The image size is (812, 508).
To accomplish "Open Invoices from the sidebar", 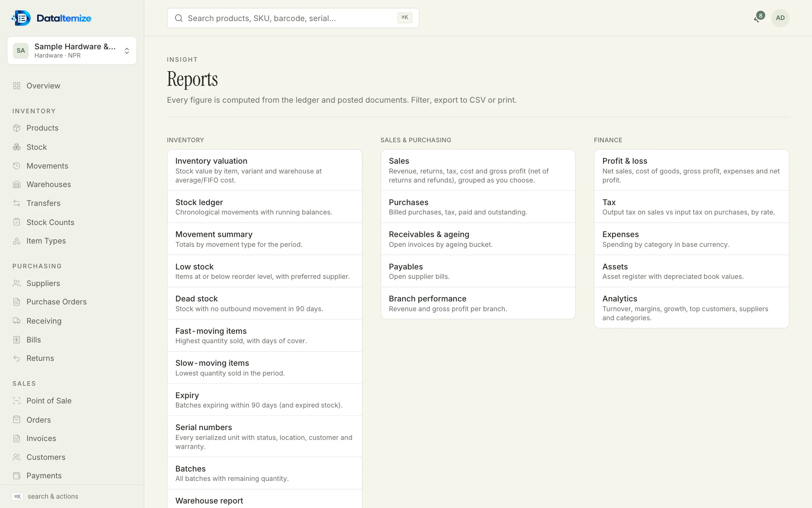I will (x=41, y=438).
